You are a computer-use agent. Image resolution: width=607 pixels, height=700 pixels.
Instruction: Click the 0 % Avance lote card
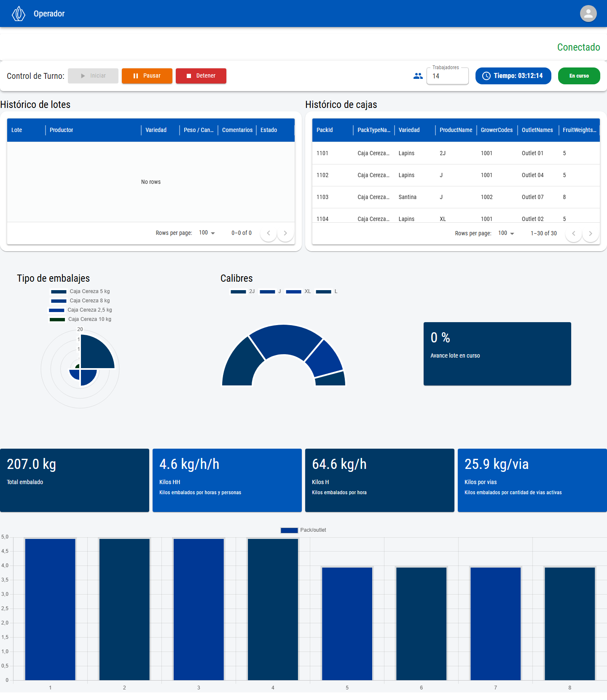coord(497,354)
